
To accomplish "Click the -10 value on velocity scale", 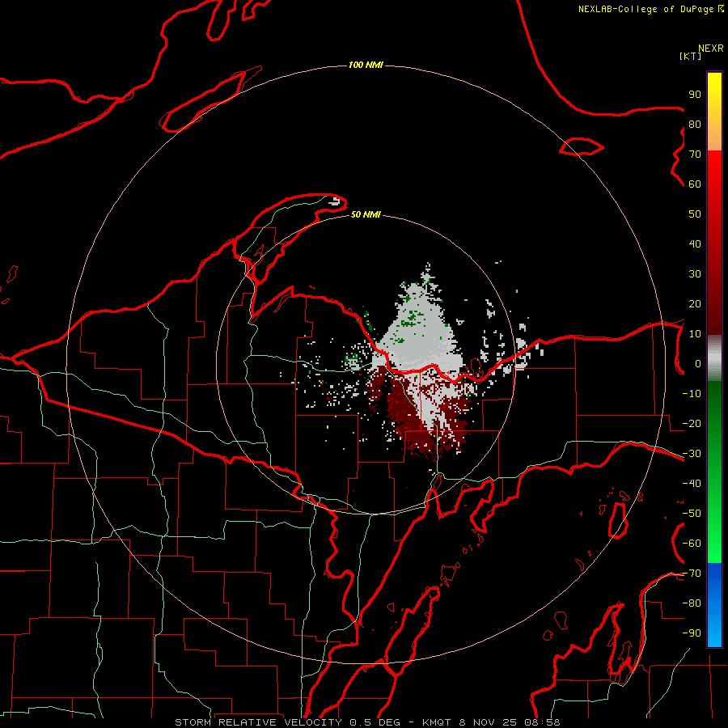I will (x=692, y=394).
